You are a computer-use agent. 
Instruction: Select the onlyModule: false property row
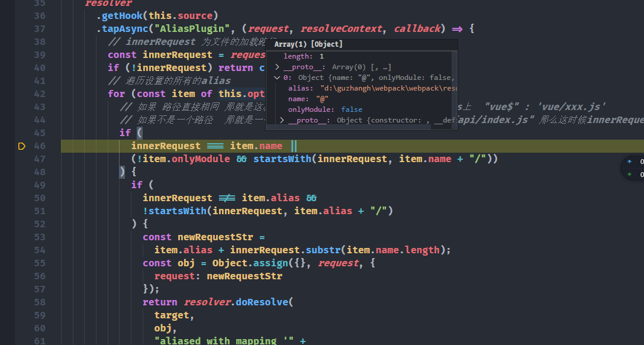click(324, 109)
